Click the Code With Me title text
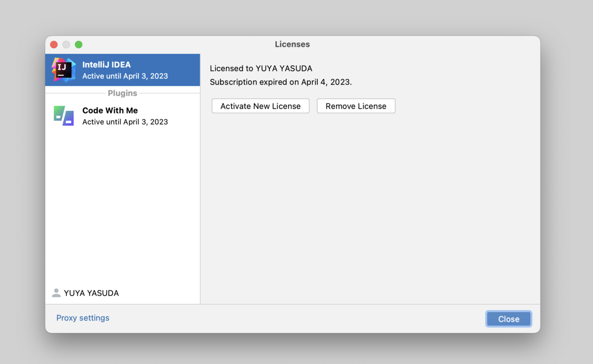The width and height of the screenshot is (593, 364). [x=110, y=110]
